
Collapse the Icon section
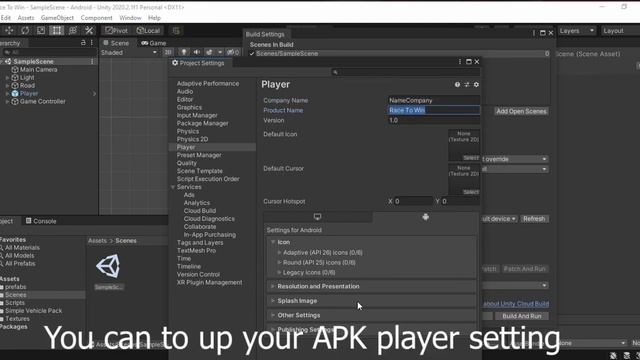point(273,242)
